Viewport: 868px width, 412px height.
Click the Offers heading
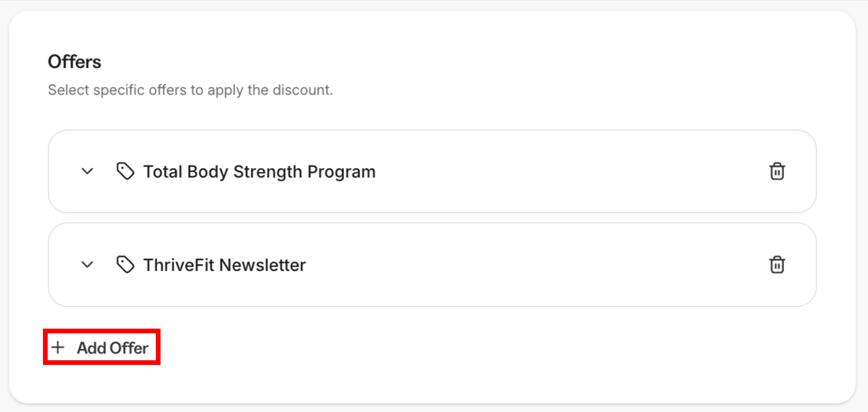[x=74, y=61]
